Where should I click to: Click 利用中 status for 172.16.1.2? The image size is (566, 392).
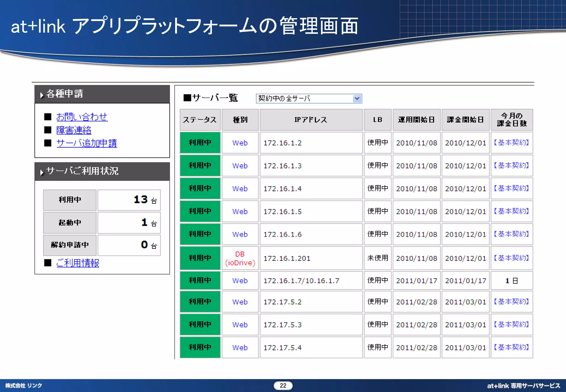200,143
